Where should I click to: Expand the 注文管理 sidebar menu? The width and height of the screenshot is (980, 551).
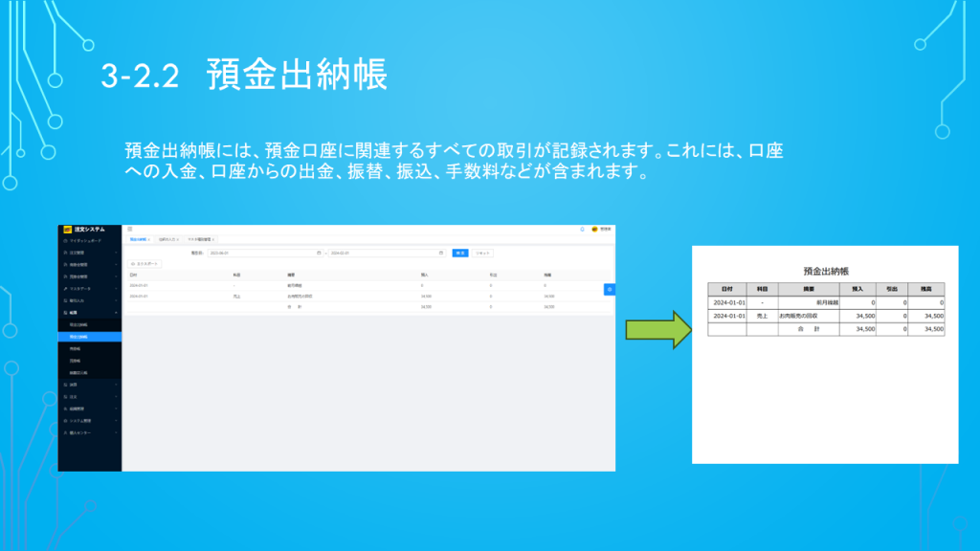tap(89, 253)
